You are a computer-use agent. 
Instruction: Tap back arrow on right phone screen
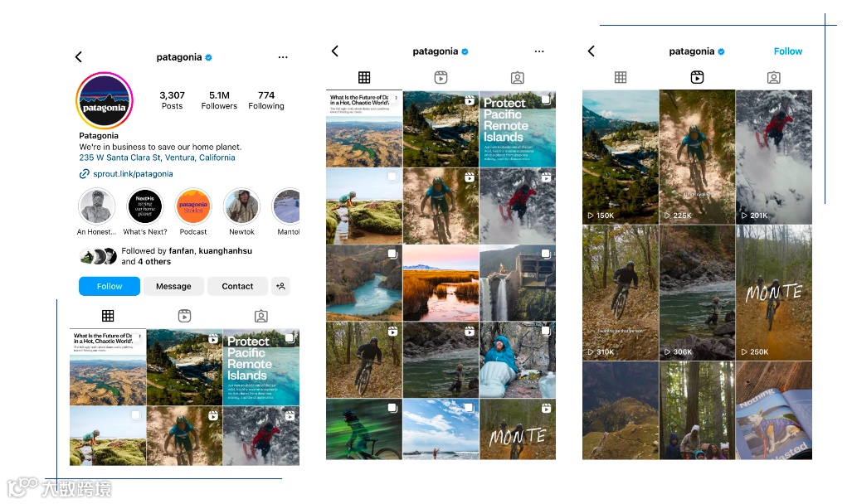tap(592, 51)
